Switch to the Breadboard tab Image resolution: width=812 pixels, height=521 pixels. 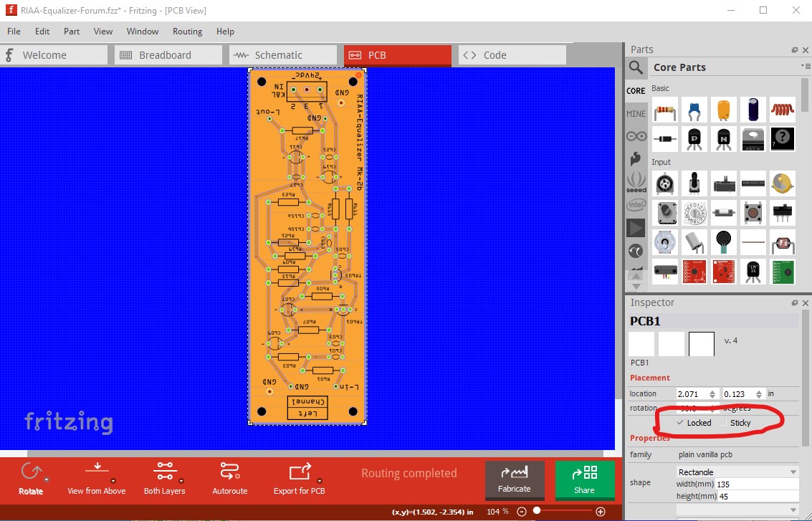tap(168, 55)
